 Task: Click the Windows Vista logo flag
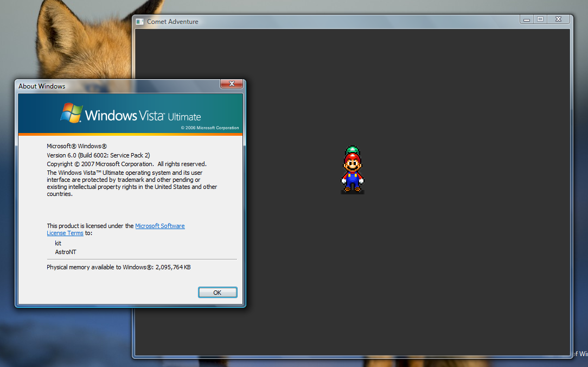point(71,112)
